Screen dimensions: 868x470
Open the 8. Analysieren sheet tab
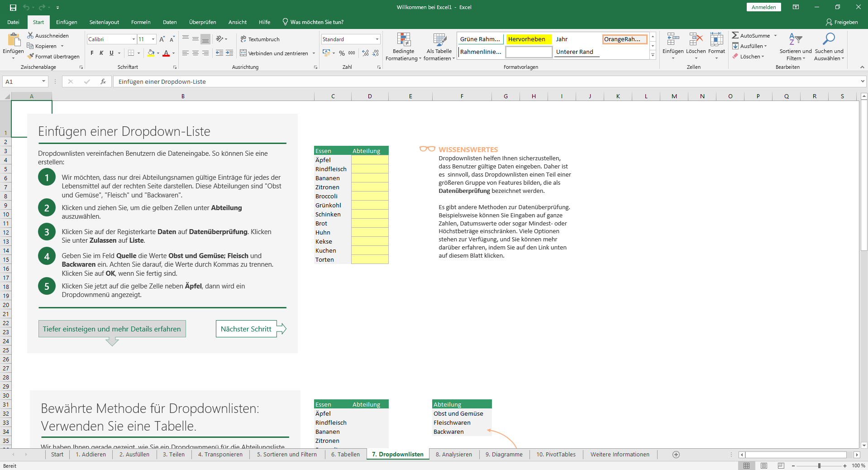pos(454,454)
